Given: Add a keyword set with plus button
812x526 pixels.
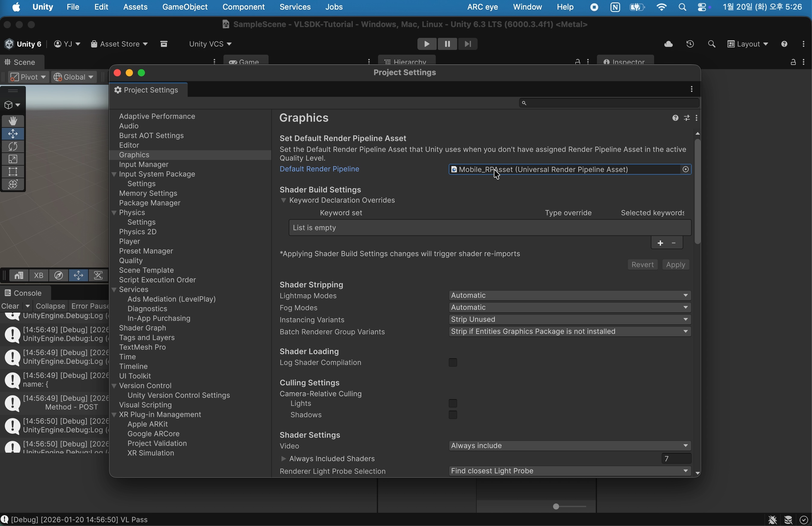Looking at the screenshot, I should [660, 243].
